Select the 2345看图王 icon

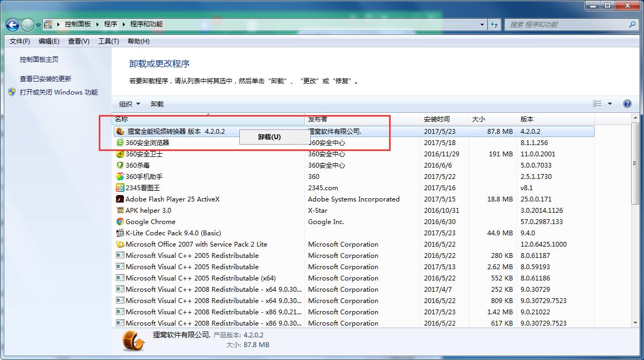(120, 188)
